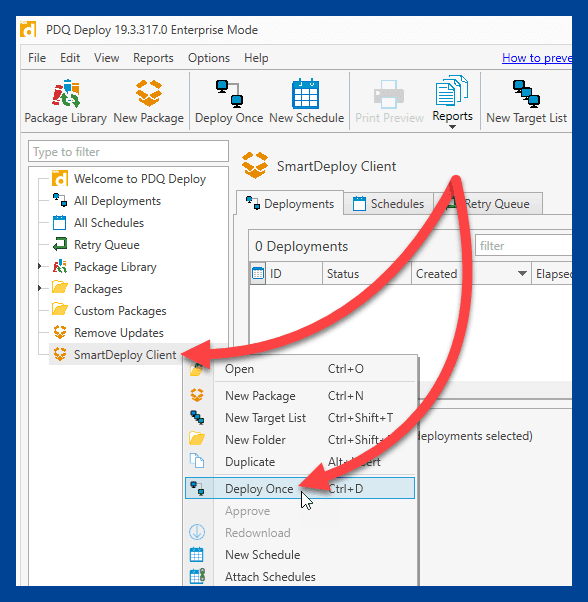588x602 pixels.
Task: Open the Created column sort dropdown arrow
Action: click(522, 273)
